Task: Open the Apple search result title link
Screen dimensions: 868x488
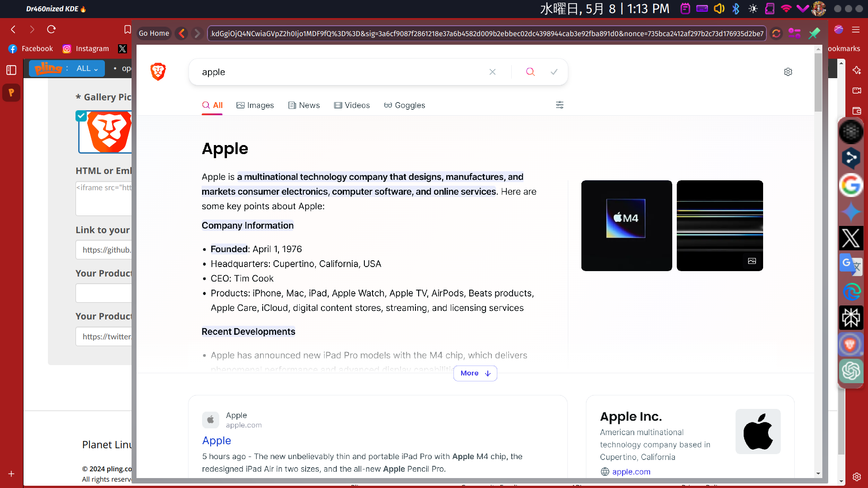Action: (x=217, y=441)
